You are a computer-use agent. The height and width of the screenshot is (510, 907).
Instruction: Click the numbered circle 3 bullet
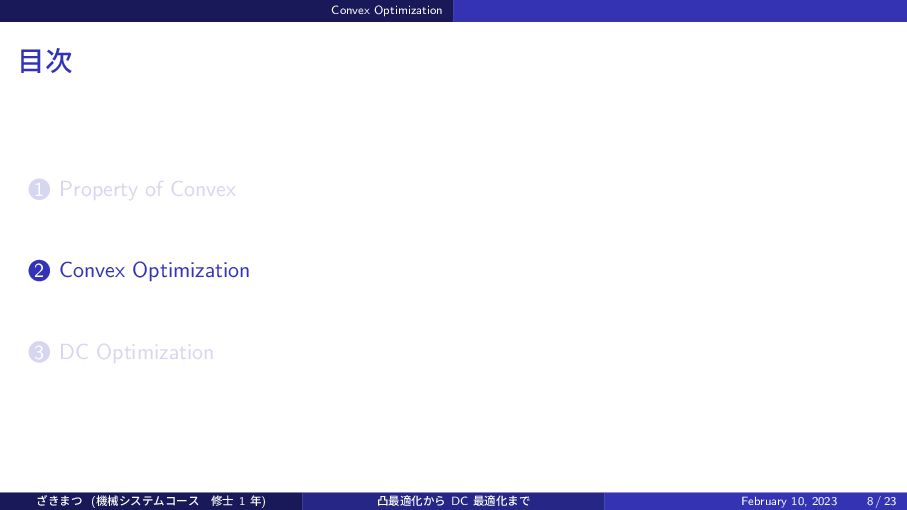tap(39, 352)
